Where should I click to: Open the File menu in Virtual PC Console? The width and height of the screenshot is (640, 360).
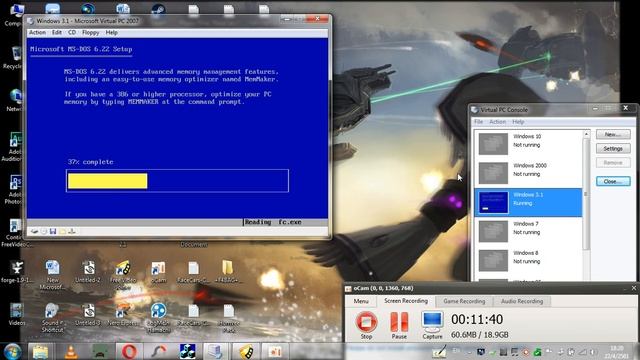tap(478, 122)
